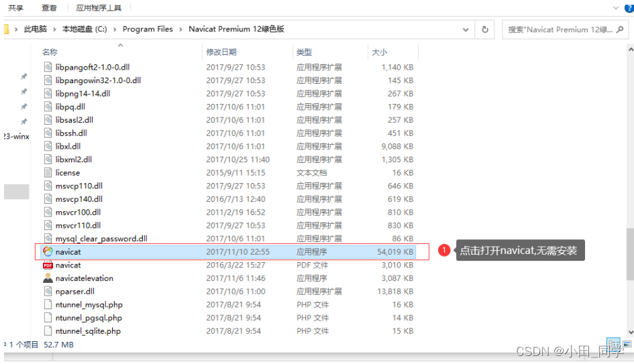
Task: Click the 52.7 MB status bar text
Action: click(x=58, y=345)
